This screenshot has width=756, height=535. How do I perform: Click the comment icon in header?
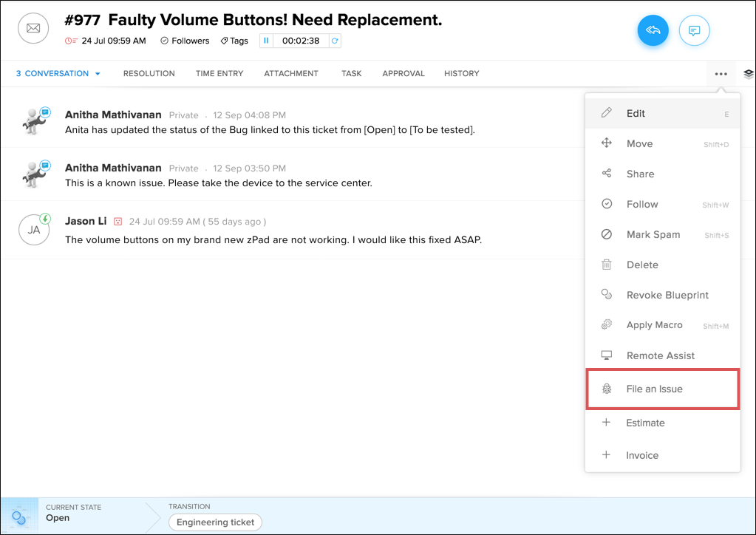click(694, 30)
